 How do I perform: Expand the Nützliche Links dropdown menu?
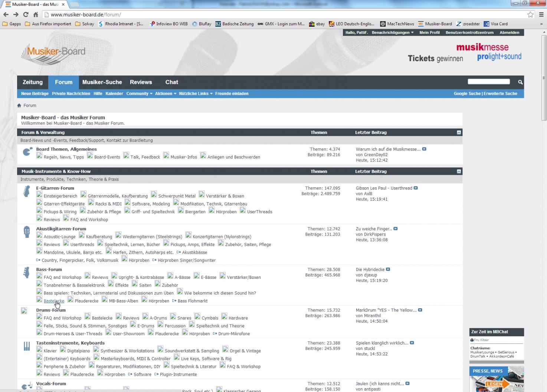pos(196,93)
